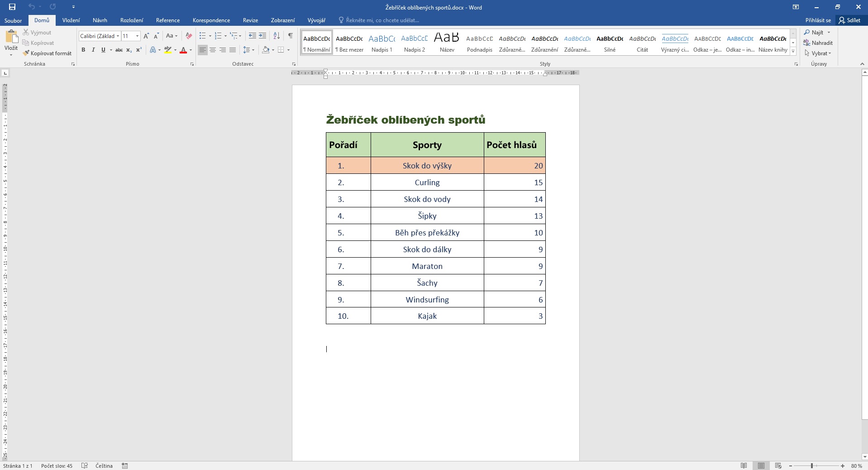Switch to the Vložení ribbon tab
This screenshot has width=868, height=470.
(x=71, y=20)
